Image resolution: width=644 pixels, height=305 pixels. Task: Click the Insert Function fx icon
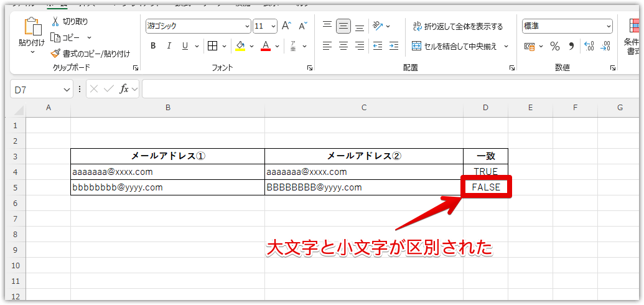124,89
